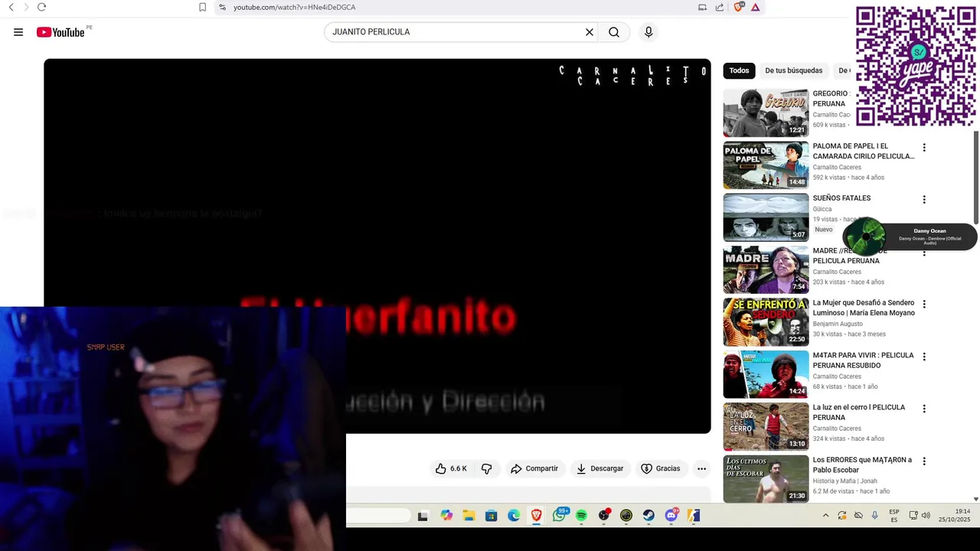This screenshot has width=980, height=551.
Task: Open options for M4TAR PARA VIVIR video
Action: [924, 357]
